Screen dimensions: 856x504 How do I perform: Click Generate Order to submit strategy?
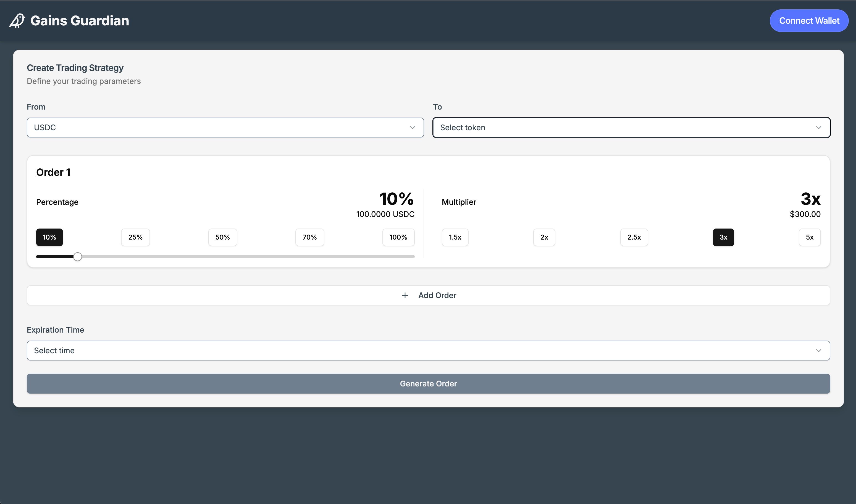428,383
